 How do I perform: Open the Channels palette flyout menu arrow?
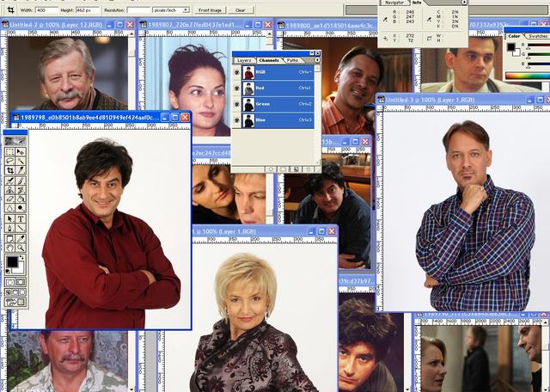[317, 60]
